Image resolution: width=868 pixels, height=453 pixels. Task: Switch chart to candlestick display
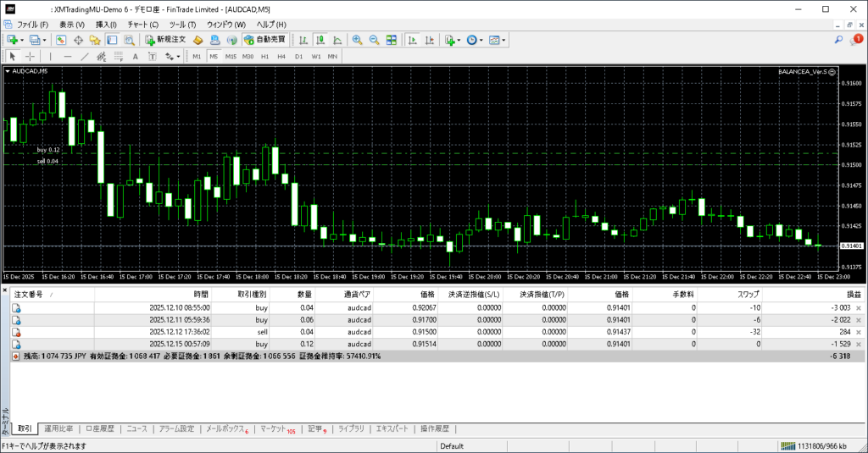(x=321, y=40)
